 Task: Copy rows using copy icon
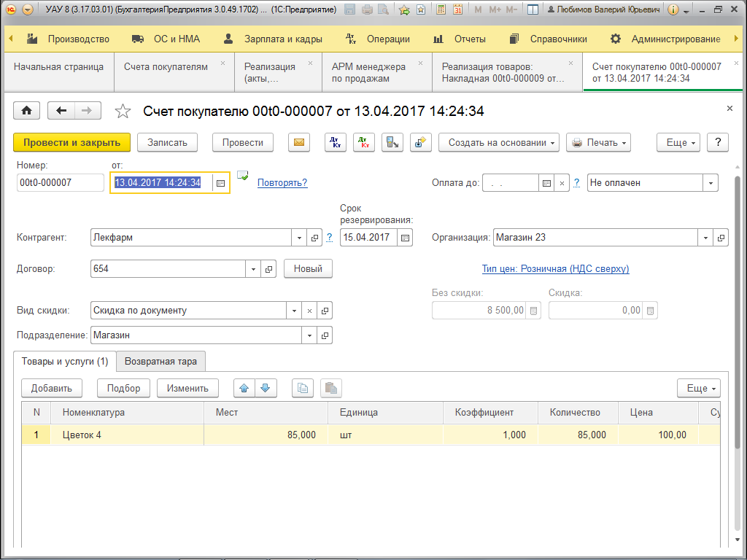click(303, 388)
